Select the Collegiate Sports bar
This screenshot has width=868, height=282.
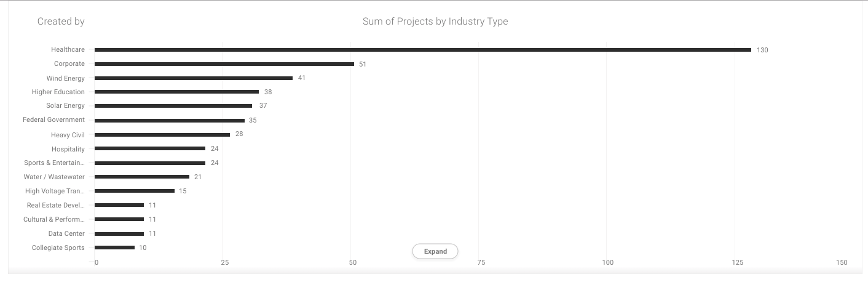[x=114, y=248]
